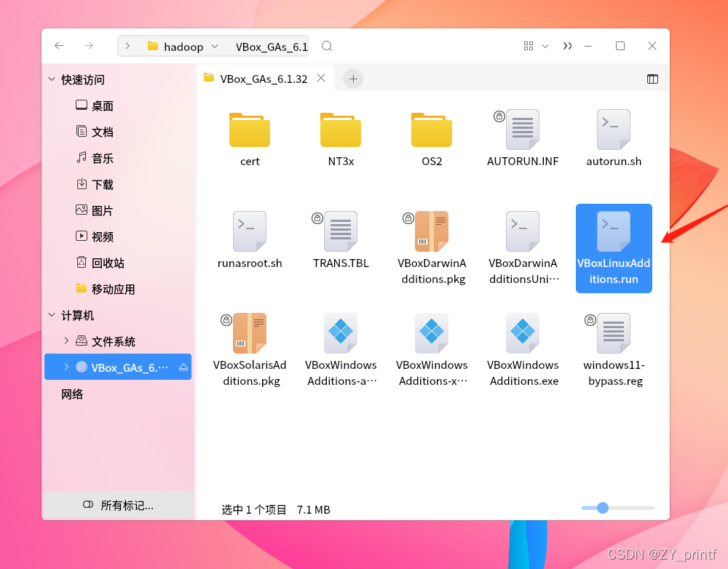Select the VBoxDarwinAdditionsUni… script icon

click(522, 231)
